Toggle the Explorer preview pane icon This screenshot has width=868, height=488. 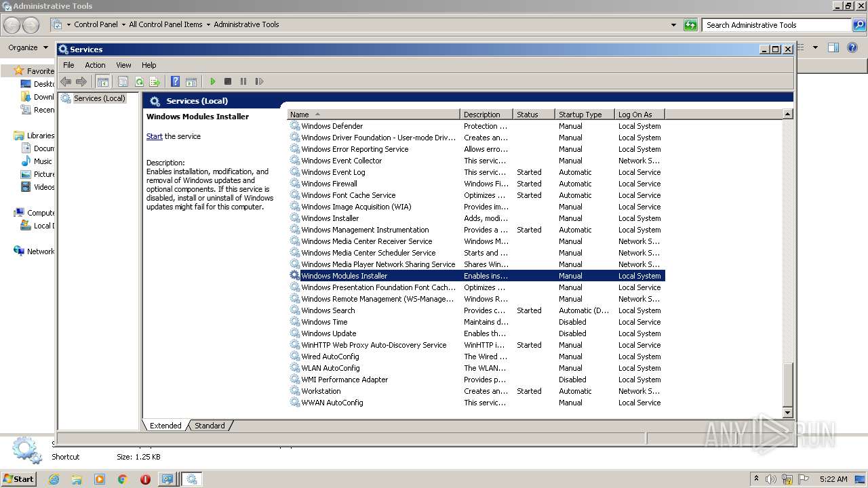point(833,47)
